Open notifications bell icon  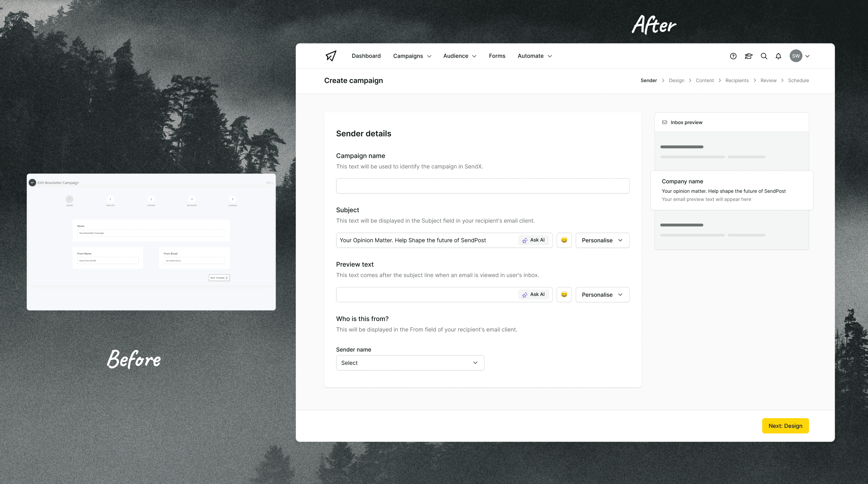click(778, 56)
